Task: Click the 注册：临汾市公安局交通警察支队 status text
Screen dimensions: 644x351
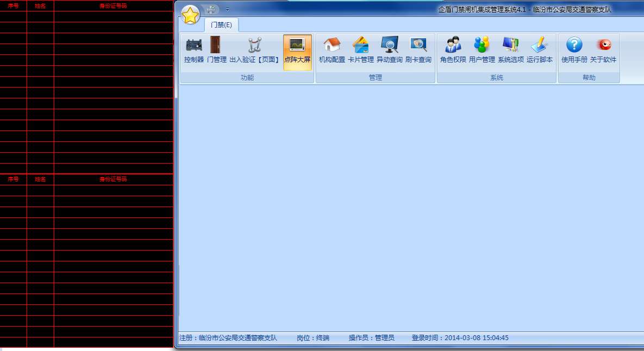Action: tap(228, 338)
